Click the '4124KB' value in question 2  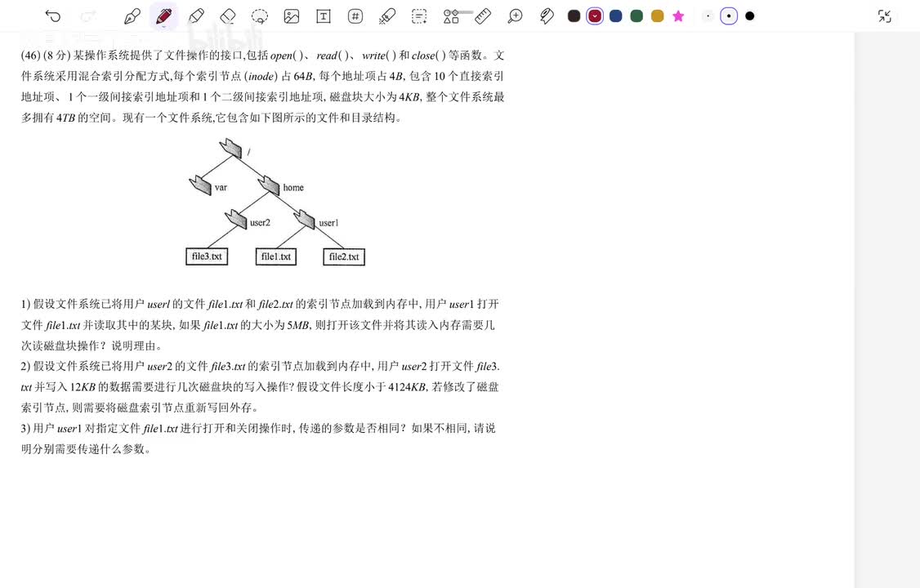407,387
